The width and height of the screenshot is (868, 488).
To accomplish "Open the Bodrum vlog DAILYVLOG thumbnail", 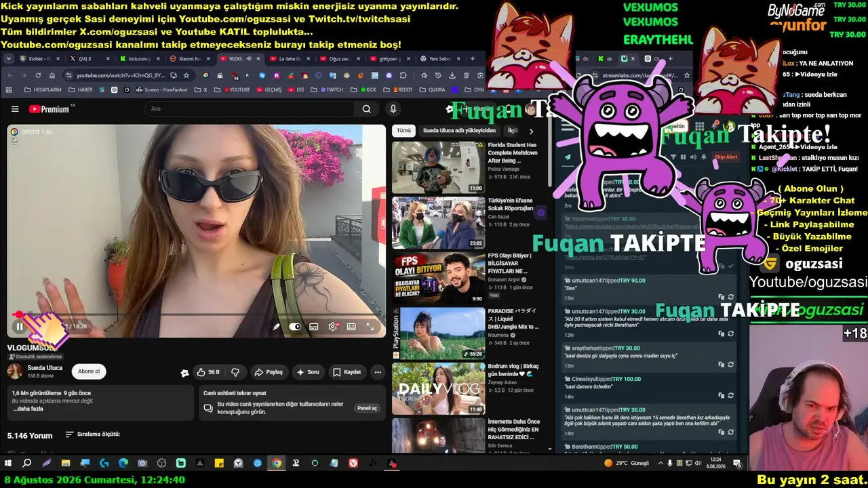I will click(x=438, y=390).
